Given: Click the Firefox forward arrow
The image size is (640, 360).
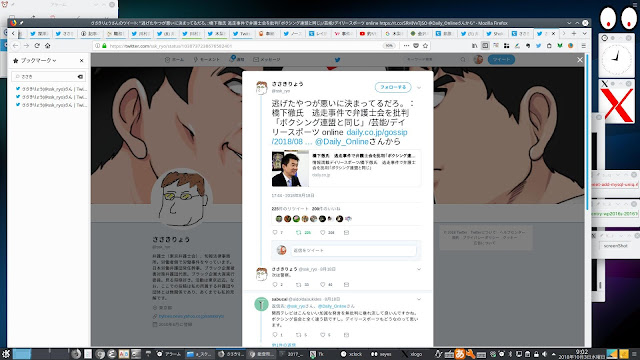Looking at the screenshot, I should click(26, 46).
